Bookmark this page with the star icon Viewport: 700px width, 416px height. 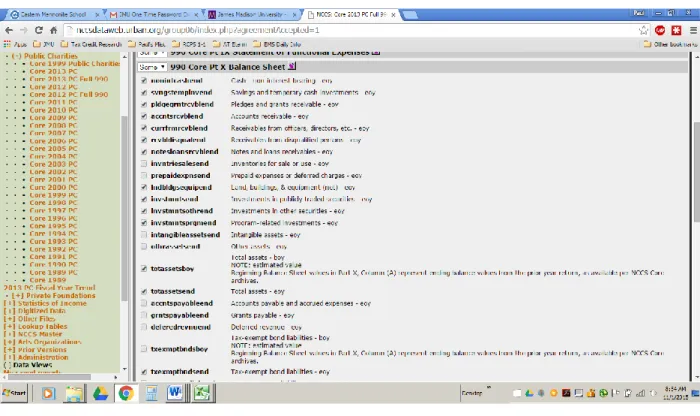tap(643, 30)
